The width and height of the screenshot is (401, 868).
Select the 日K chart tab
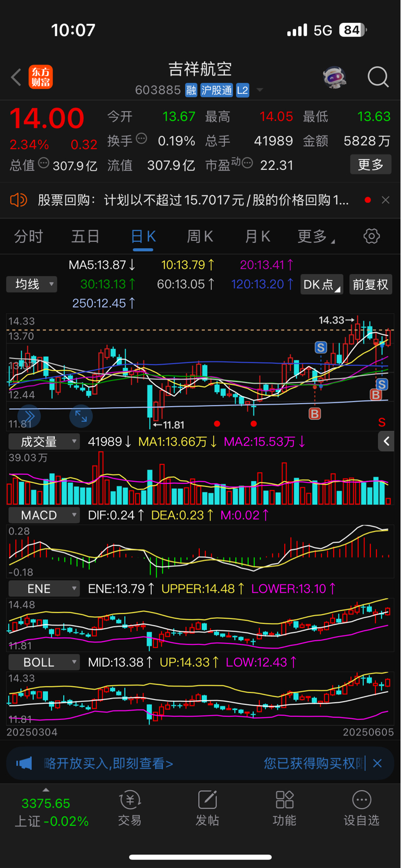pyautogui.click(x=143, y=237)
